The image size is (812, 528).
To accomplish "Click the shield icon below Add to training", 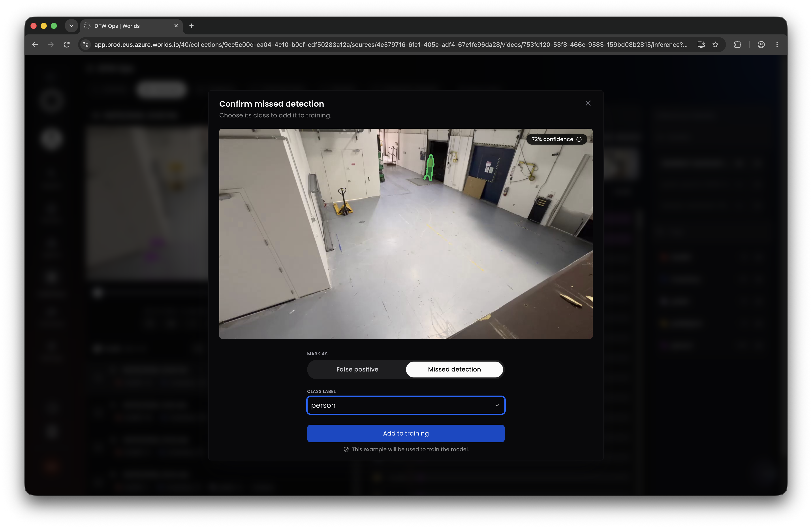I will pyautogui.click(x=346, y=449).
